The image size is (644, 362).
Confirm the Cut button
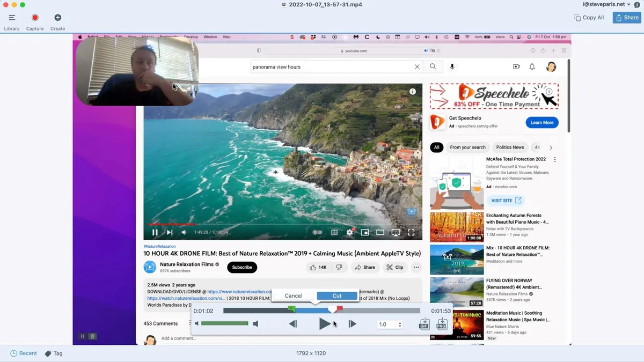pos(337,295)
